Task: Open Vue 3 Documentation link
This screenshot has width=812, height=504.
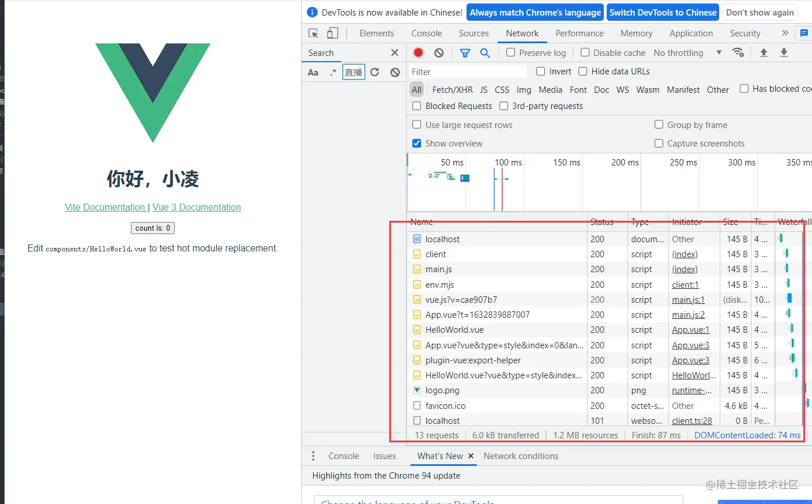Action: click(197, 207)
